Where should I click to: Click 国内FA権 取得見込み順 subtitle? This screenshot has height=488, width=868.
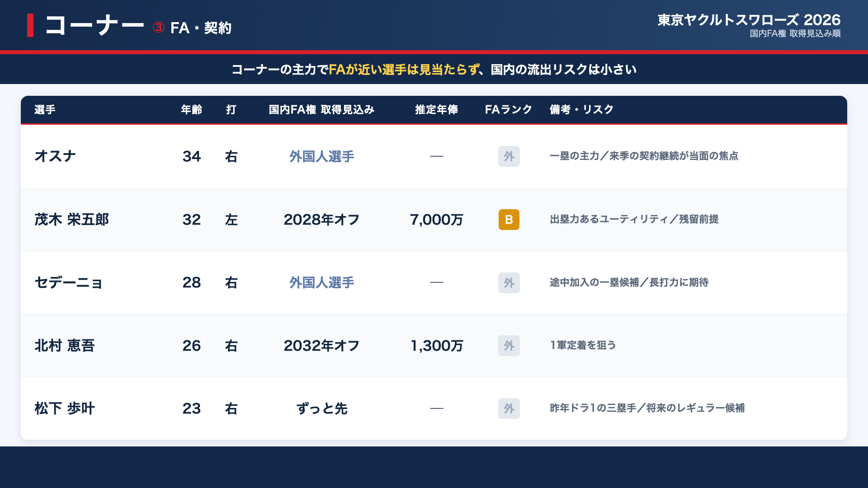795,33
